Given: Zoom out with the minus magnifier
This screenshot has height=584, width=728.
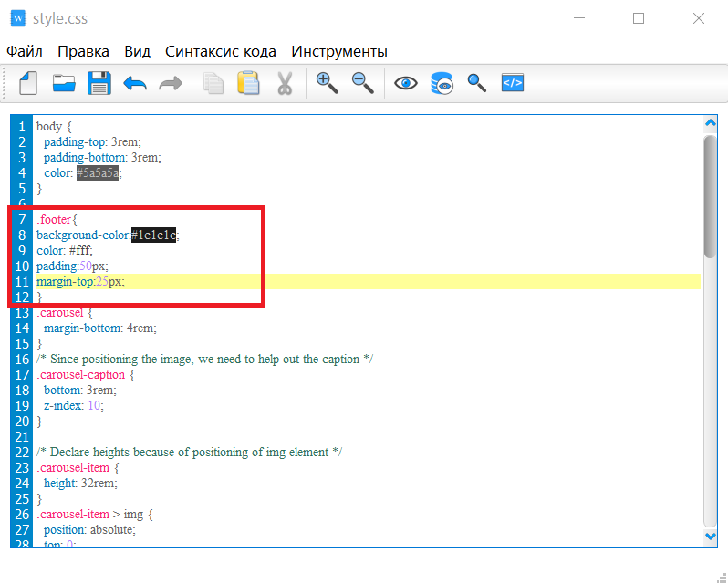Looking at the screenshot, I should pyautogui.click(x=362, y=83).
